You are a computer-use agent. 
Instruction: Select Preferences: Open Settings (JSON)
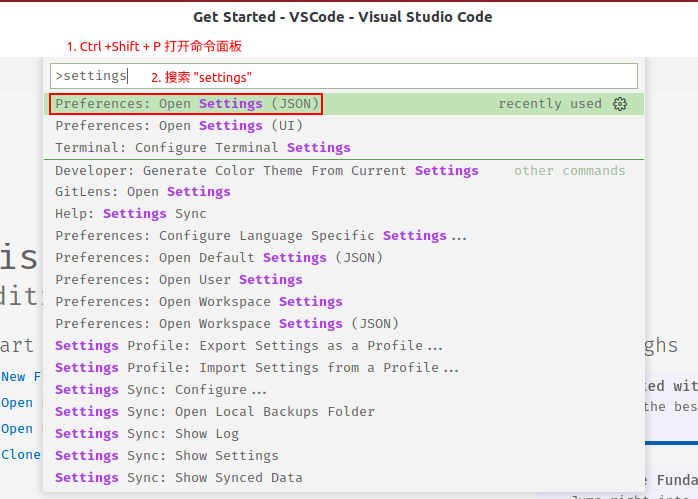[344, 104]
